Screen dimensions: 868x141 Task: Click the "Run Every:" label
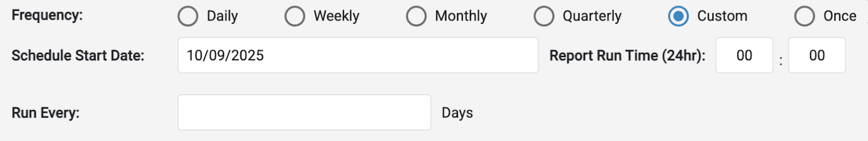coord(46,113)
